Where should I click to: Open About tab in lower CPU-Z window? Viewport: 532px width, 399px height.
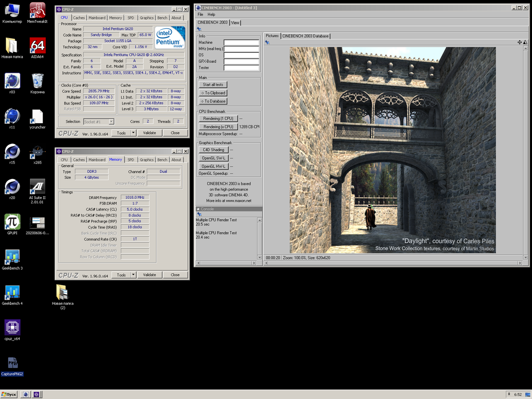click(176, 160)
